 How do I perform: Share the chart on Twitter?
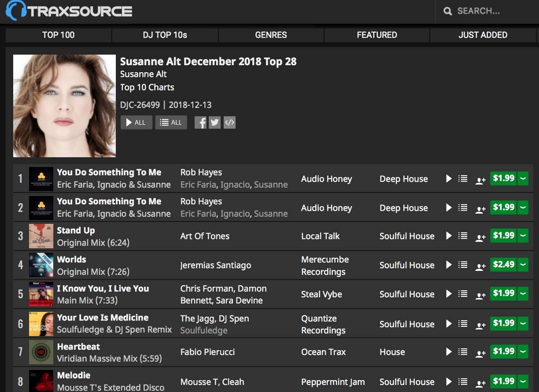[215, 122]
